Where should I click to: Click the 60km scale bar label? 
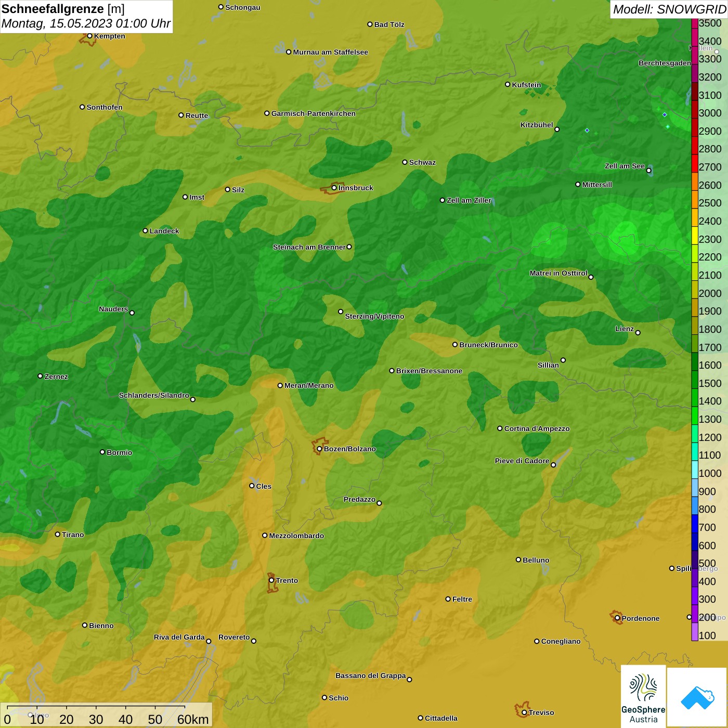point(193,719)
